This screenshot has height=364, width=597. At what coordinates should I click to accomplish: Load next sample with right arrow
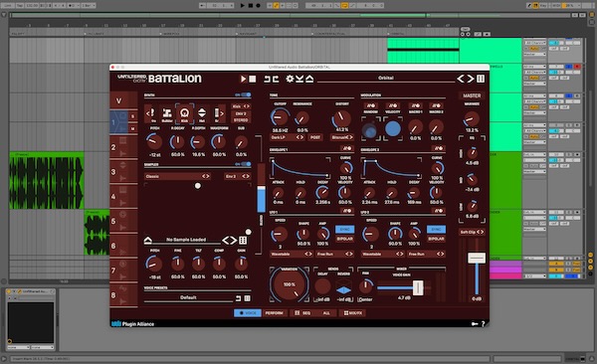[233, 241]
